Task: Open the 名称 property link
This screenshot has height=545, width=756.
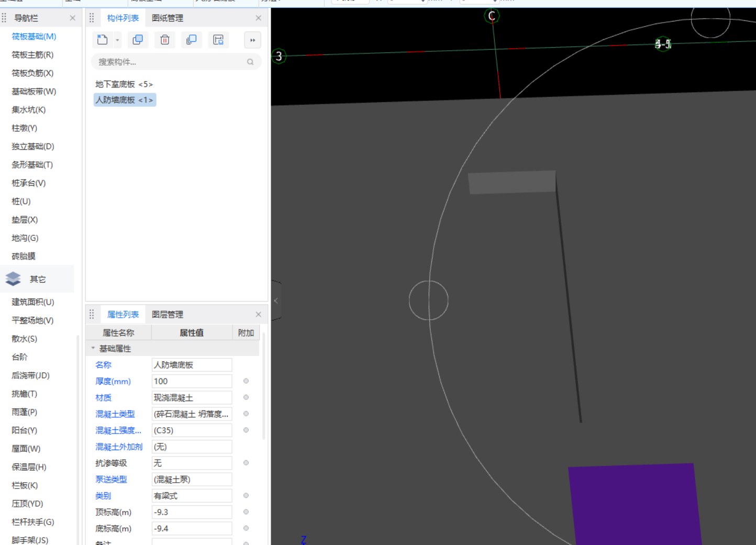Action: 104,365
